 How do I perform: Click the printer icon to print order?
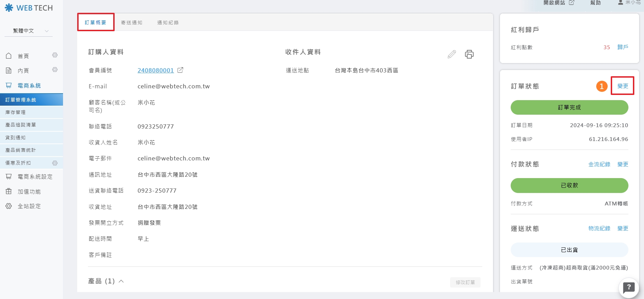click(x=469, y=54)
